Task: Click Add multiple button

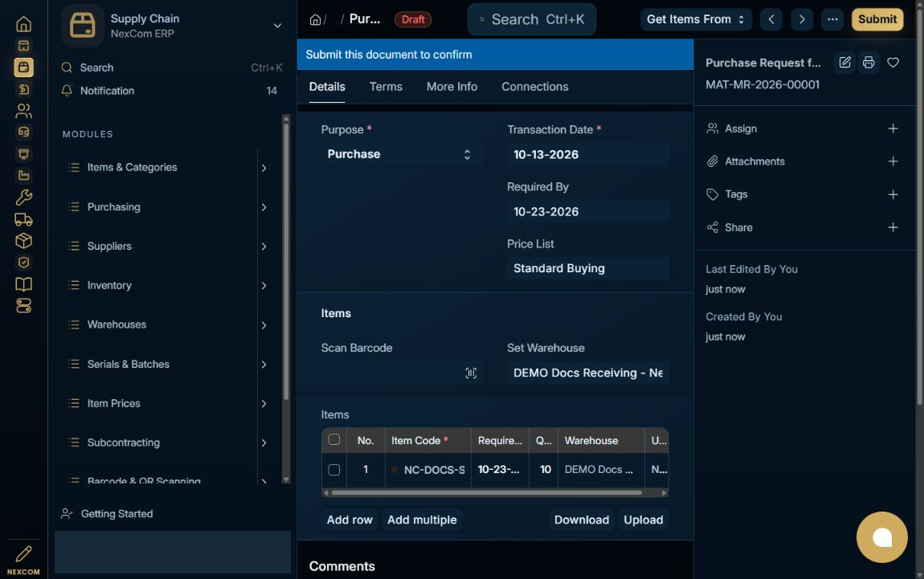Action: [x=422, y=520]
